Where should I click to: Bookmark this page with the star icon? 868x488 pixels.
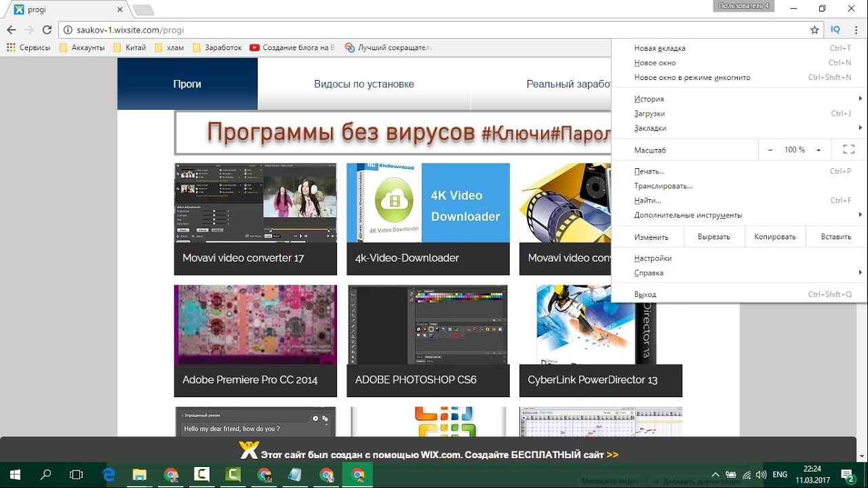(814, 30)
